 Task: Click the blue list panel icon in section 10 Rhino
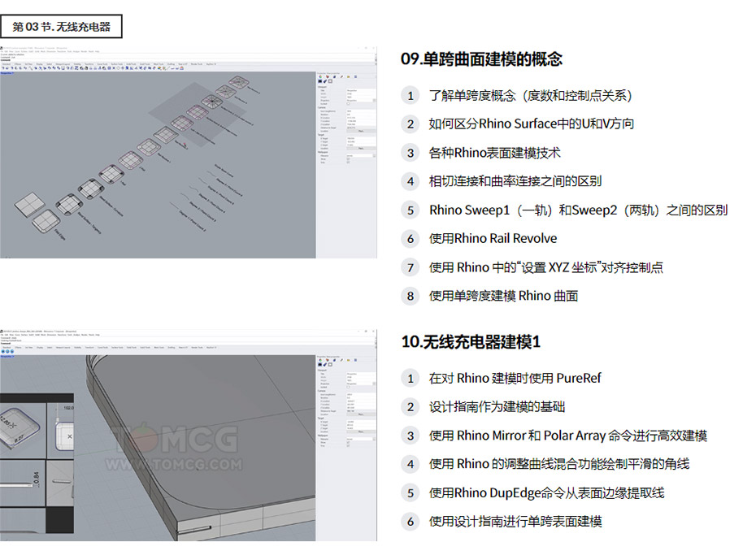point(356,360)
